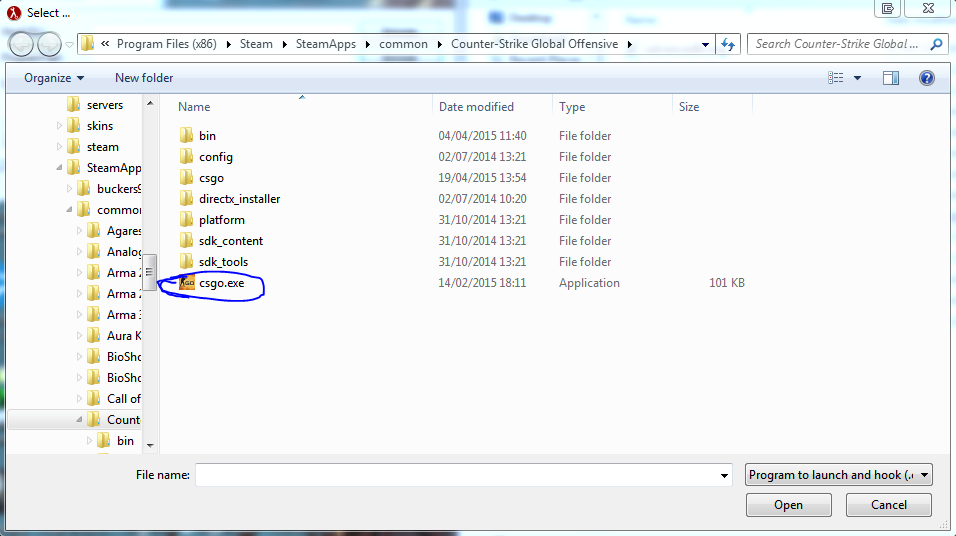Click the SteamApps breadcrumb segment
The image size is (956, 536).
point(326,44)
